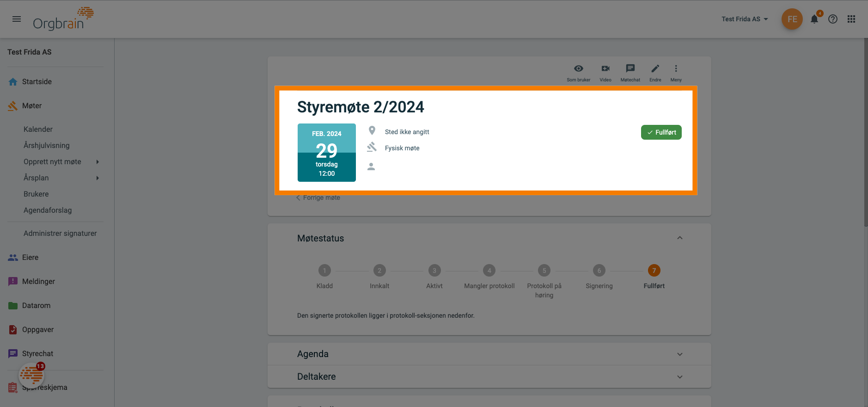The image size is (868, 407).
Task: Open the Test Frida AS organization dropdown
Action: (x=745, y=19)
